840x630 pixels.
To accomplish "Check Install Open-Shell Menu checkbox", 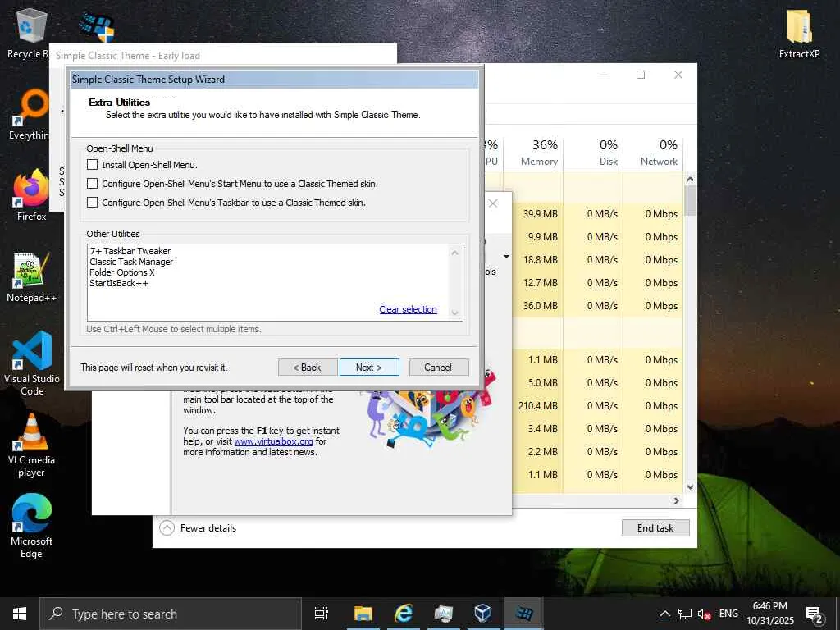I will tap(92, 164).
